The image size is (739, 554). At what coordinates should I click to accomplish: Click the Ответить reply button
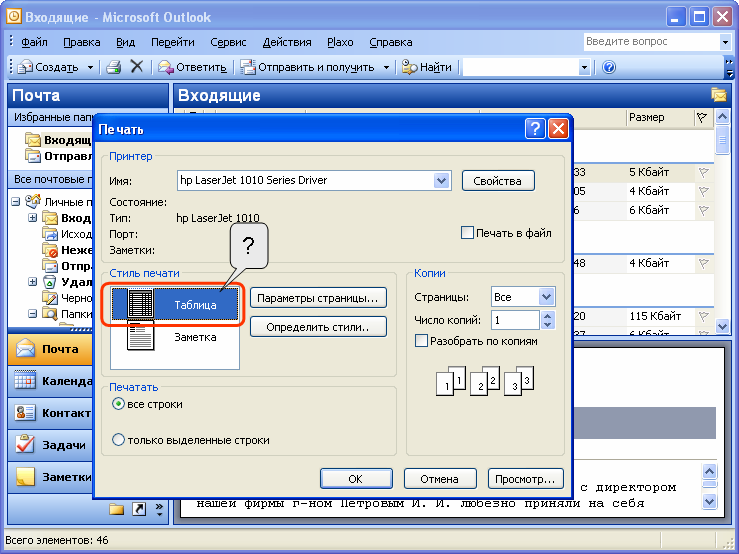coord(192,67)
